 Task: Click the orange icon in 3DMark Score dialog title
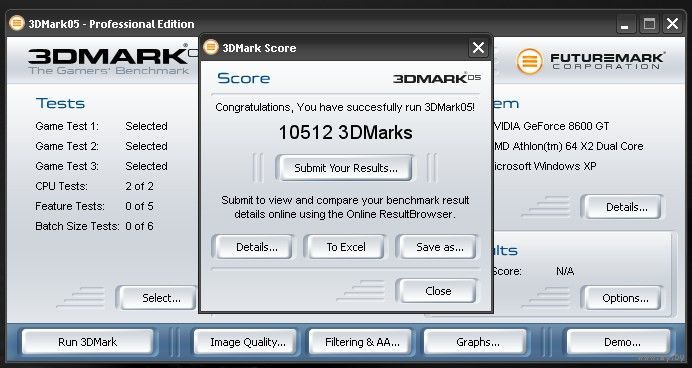211,47
